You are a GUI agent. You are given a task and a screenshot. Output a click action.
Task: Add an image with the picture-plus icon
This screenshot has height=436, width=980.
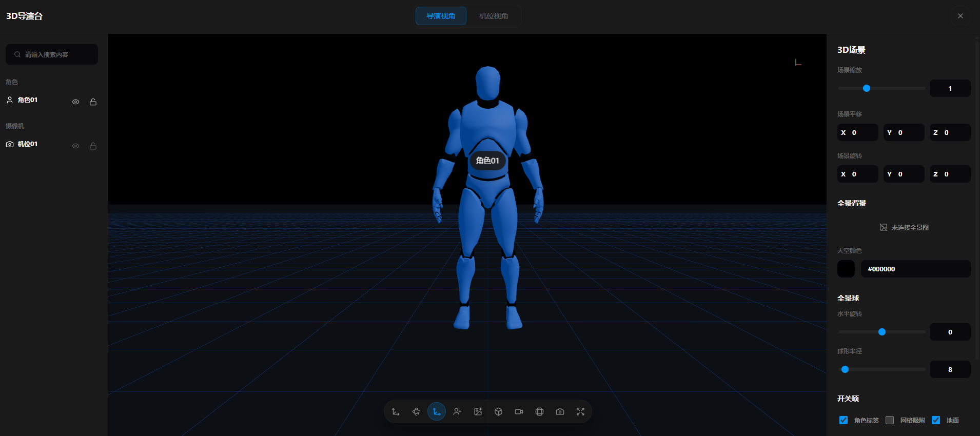(478, 412)
